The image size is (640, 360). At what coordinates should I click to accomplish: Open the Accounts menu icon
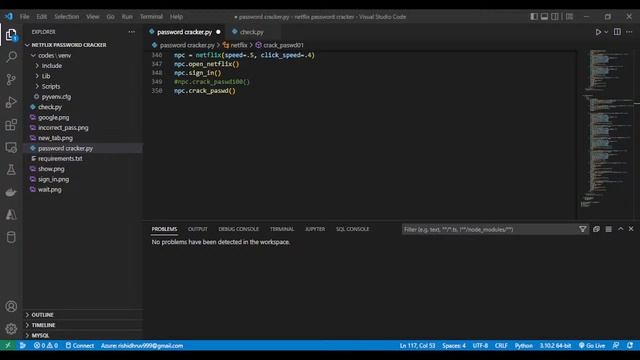click(x=11, y=306)
